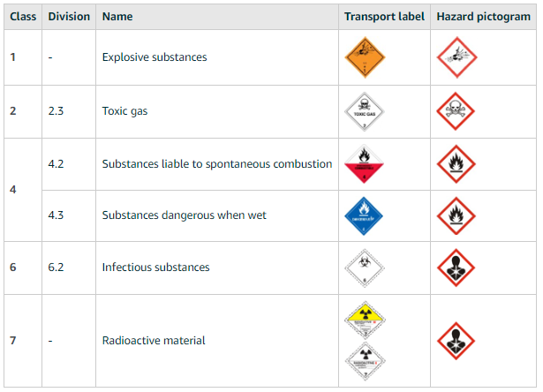The width and height of the screenshot is (543, 392).
Task: Click the flame pictogram in the 4.2 row
Action: [456, 164]
